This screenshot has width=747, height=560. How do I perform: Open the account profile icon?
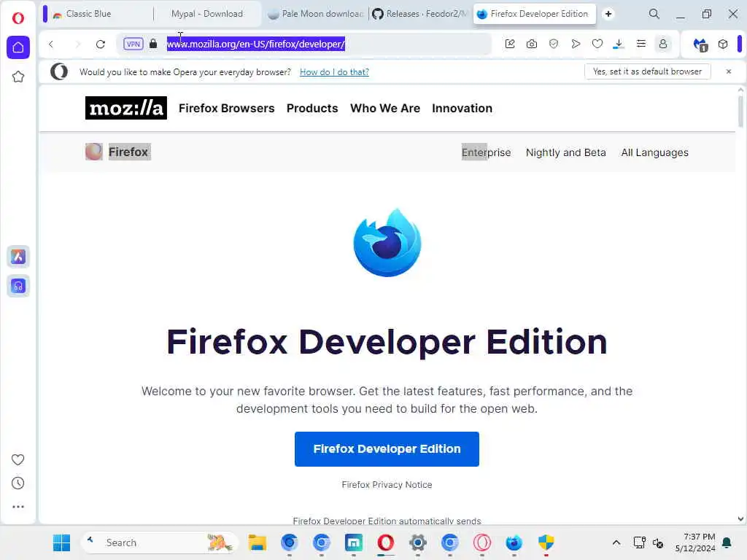click(662, 44)
